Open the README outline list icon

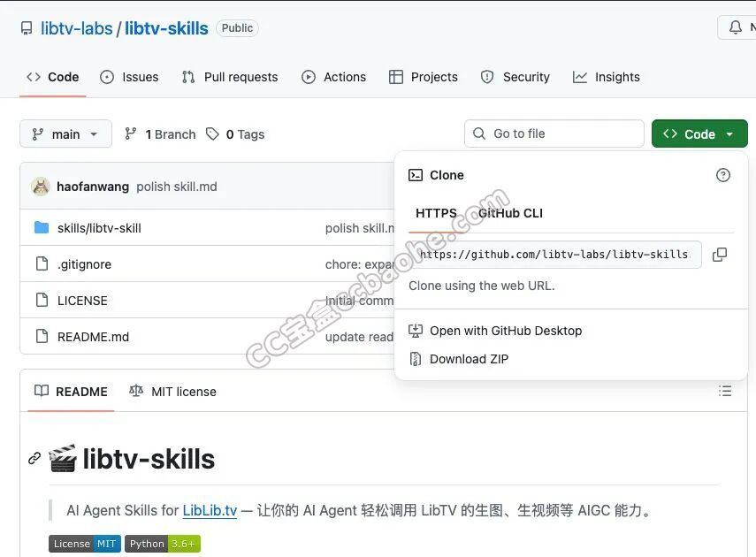click(x=725, y=391)
